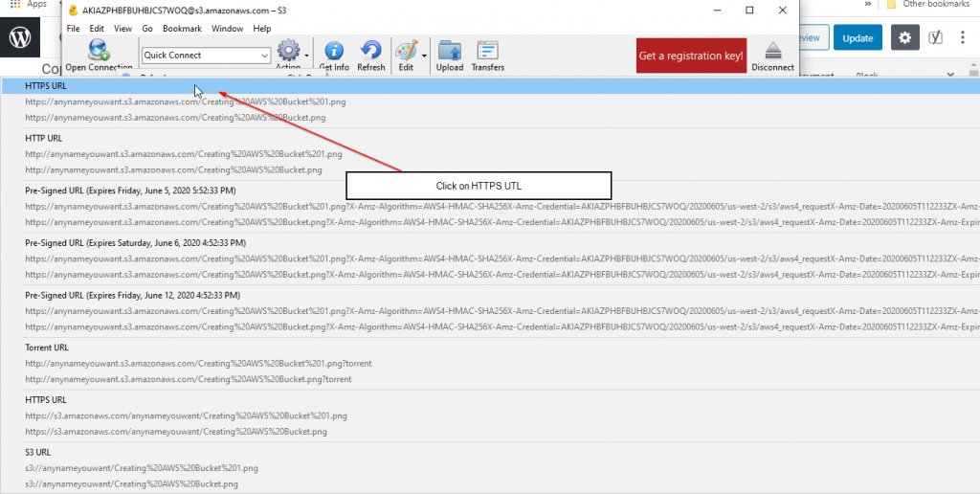Open the Go menu
Screen dimensions: 980x494
(147, 28)
